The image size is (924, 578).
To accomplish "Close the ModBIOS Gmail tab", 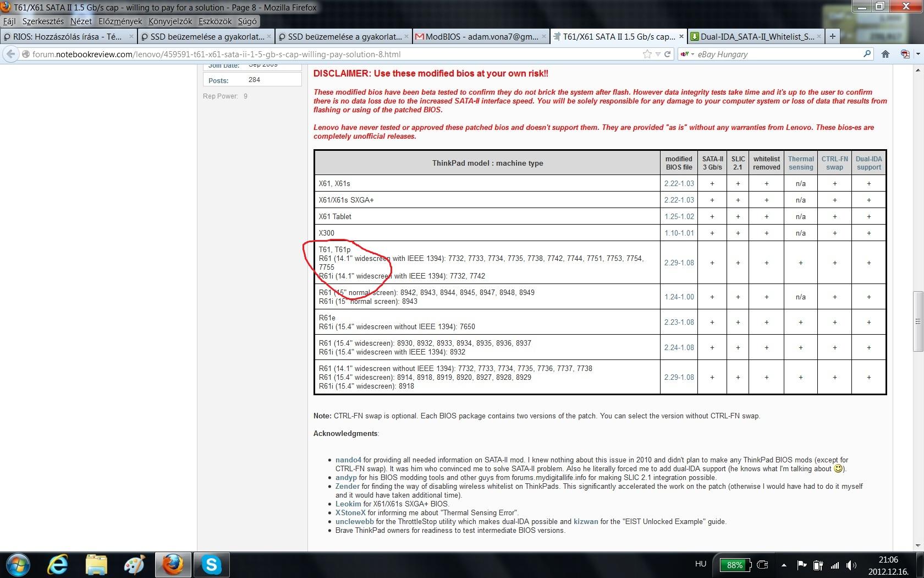I will click(543, 36).
